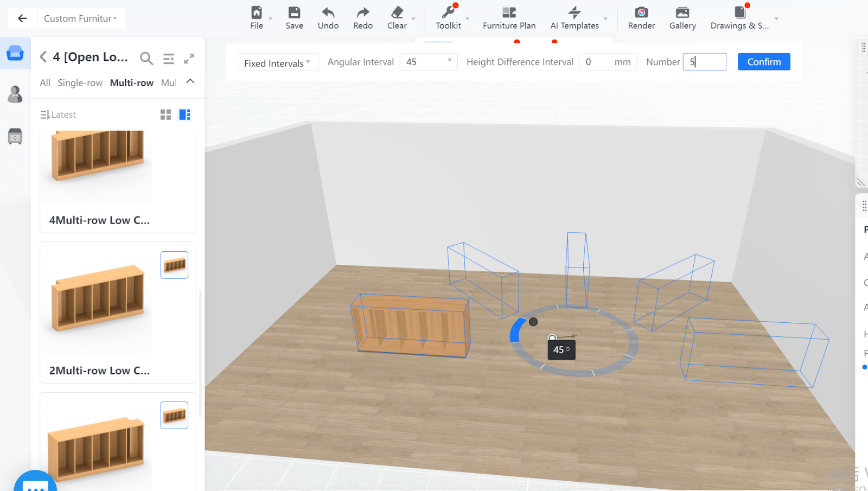868x491 pixels.
Task: Switch to large grid view layout
Action: coord(165,114)
